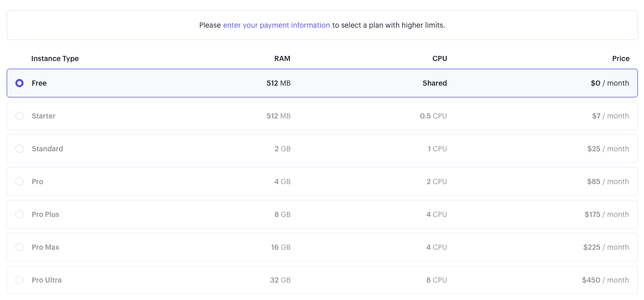The height and width of the screenshot is (300, 644).
Task: Click the 4 GB RAM value for Pro
Action: (x=282, y=182)
